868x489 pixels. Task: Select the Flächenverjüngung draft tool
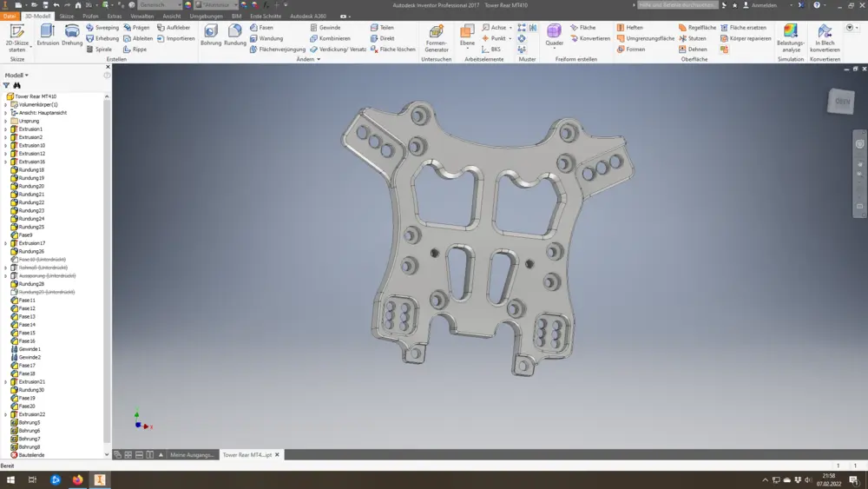tap(278, 50)
